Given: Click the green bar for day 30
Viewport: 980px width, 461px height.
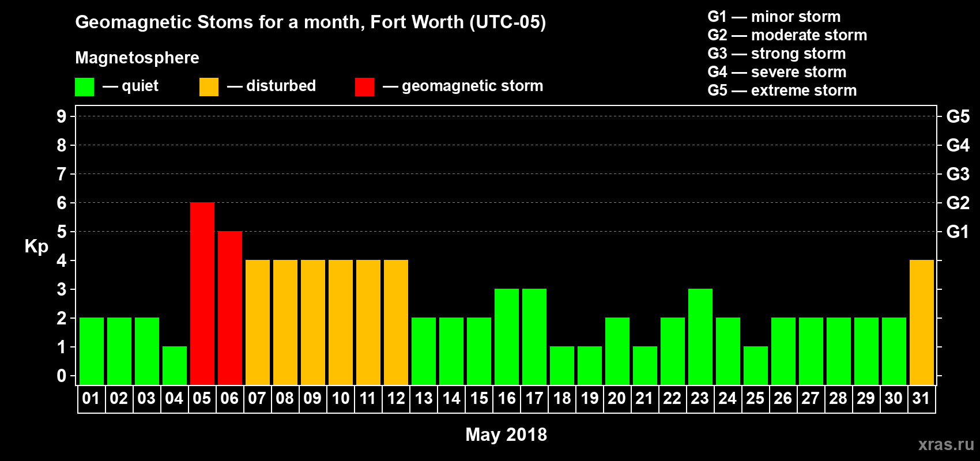Looking at the screenshot, I should [894, 351].
